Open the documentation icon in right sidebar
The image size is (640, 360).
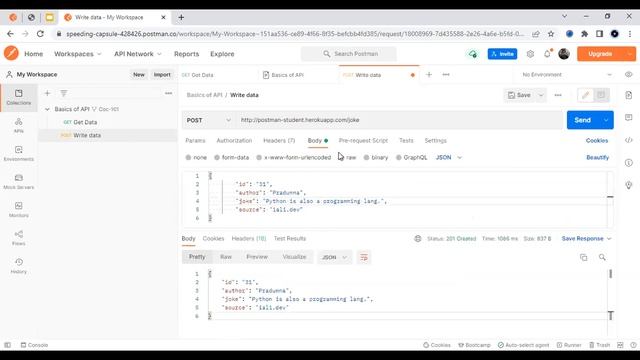[629, 95]
